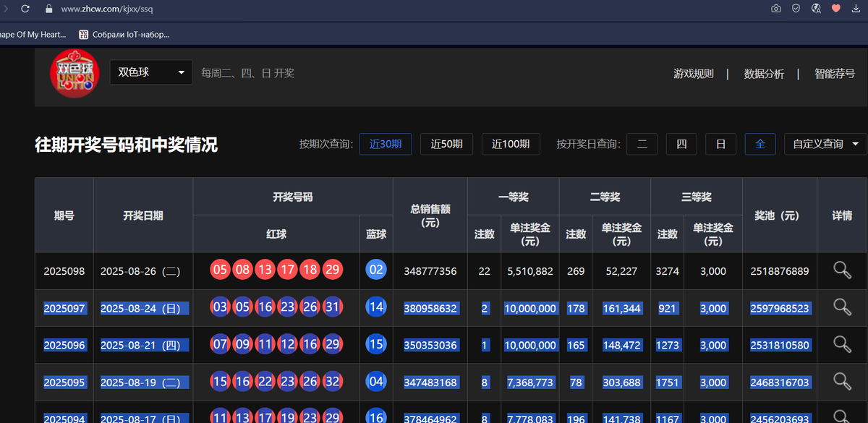
Task: Open the Собрали IoT-набор bookmark
Action: click(124, 34)
